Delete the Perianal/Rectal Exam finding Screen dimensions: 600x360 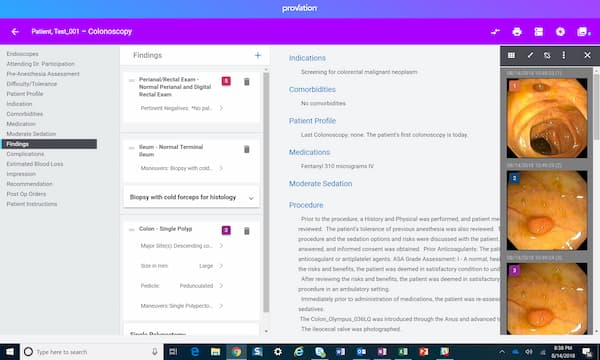point(247,81)
